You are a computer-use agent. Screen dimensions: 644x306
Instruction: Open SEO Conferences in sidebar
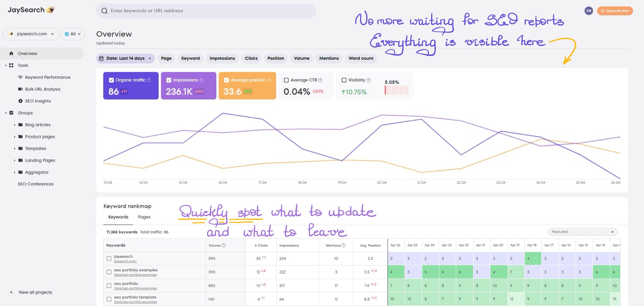tap(36, 184)
